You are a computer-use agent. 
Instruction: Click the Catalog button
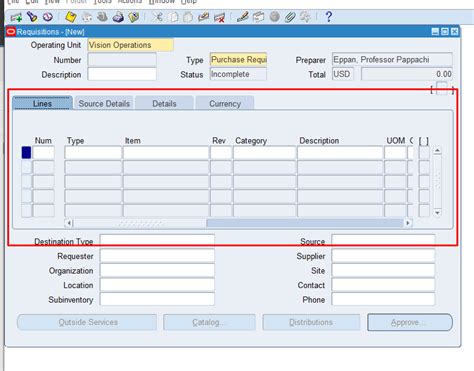[209, 322]
